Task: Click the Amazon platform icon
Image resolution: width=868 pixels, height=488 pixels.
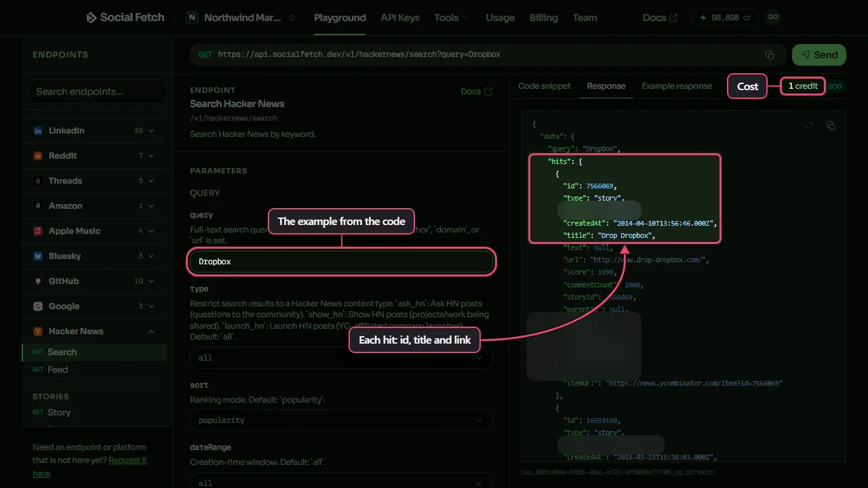Action: 38,206
